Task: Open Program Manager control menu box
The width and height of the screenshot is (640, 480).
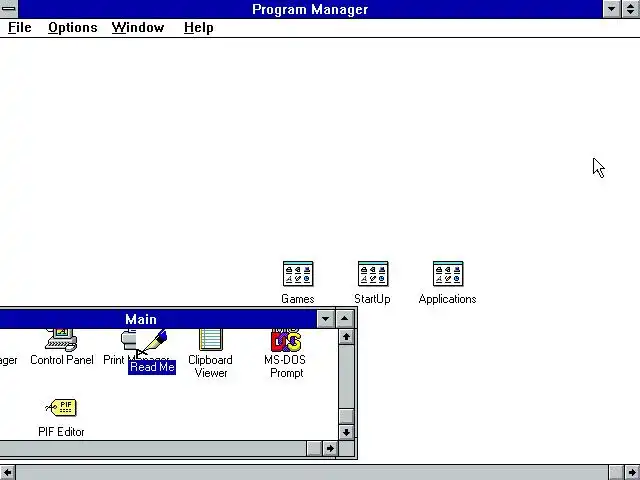Action: (9, 9)
